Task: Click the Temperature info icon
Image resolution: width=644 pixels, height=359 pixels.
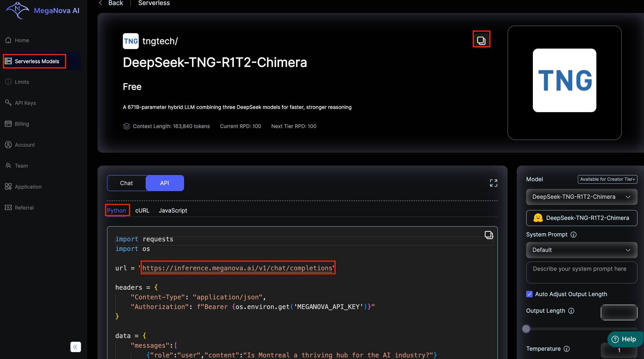Action: pos(567,349)
